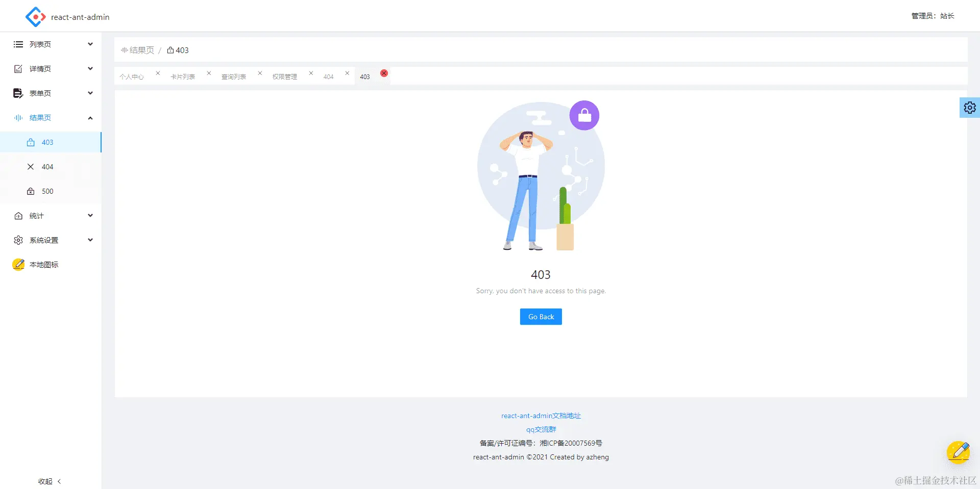Viewport: 980px width, 489px height.
Task: Open the settings gear on the right edge
Action: (969, 108)
